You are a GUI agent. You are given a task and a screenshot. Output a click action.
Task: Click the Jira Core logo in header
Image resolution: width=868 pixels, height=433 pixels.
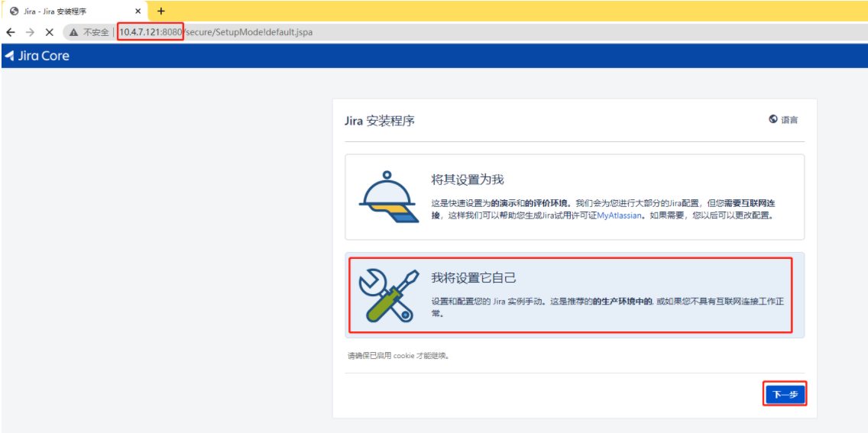pyautogui.click(x=37, y=56)
